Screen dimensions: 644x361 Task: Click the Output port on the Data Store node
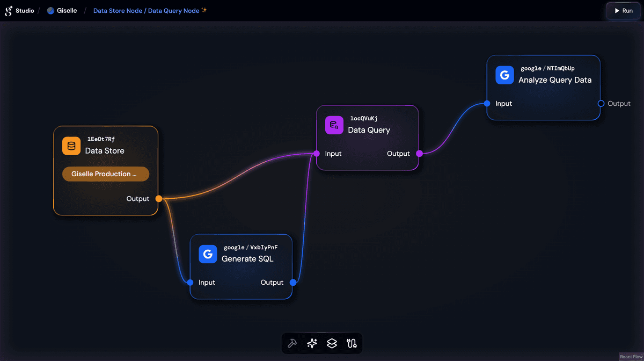pos(158,199)
